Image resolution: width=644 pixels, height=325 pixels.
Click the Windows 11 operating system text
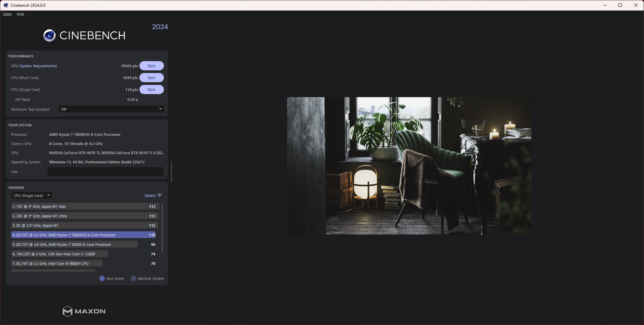point(97,162)
